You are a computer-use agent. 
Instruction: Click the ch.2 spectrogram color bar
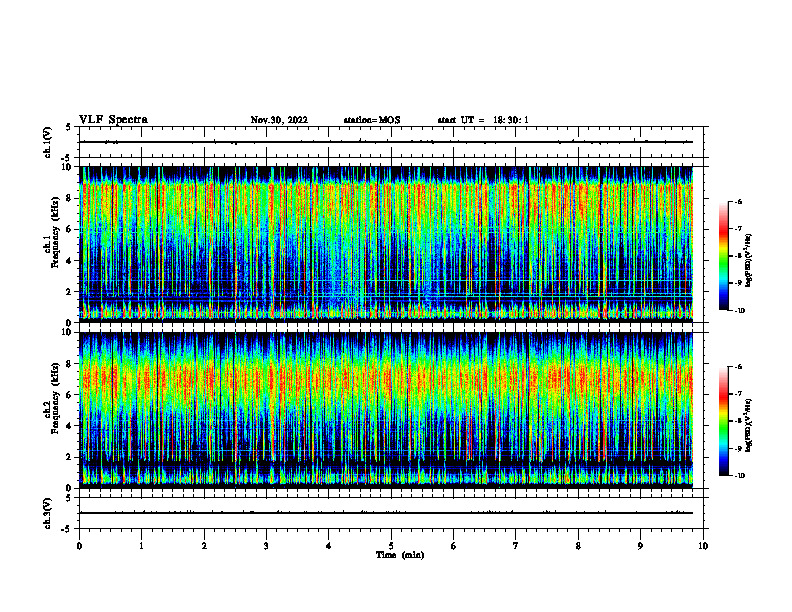(723, 421)
